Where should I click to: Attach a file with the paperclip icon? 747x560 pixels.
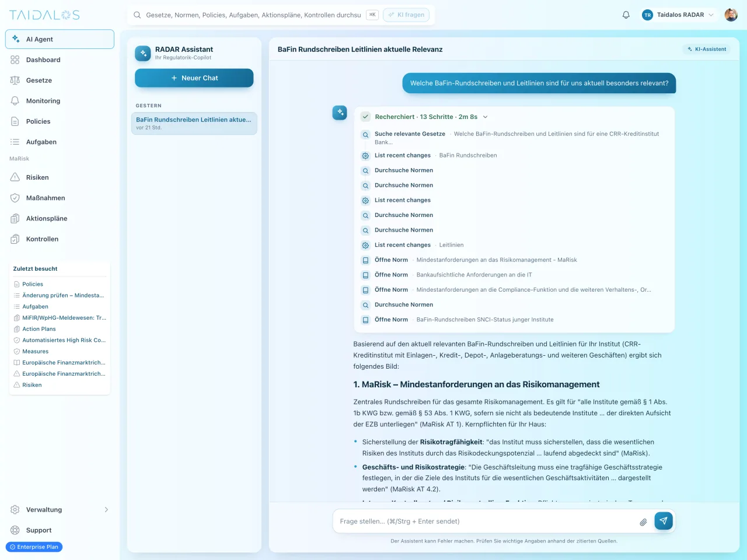coord(643,522)
